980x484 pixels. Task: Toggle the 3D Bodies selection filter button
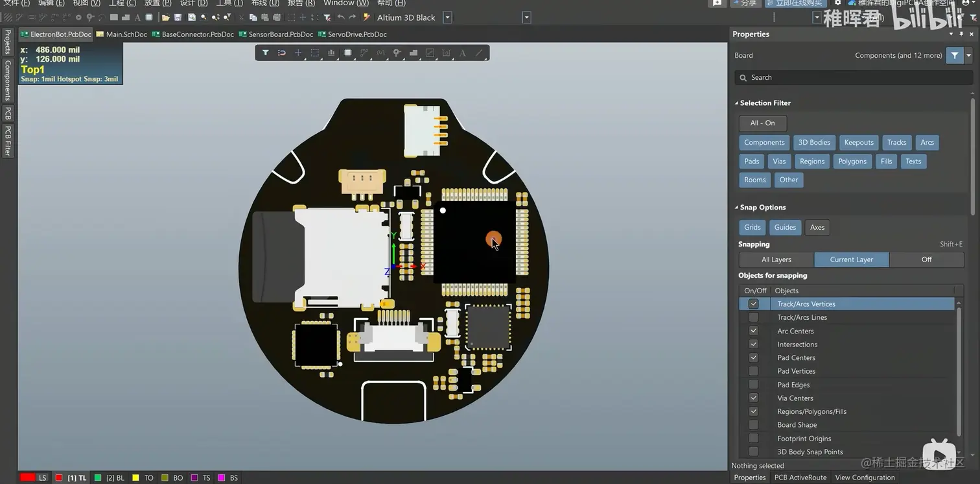(814, 143)
